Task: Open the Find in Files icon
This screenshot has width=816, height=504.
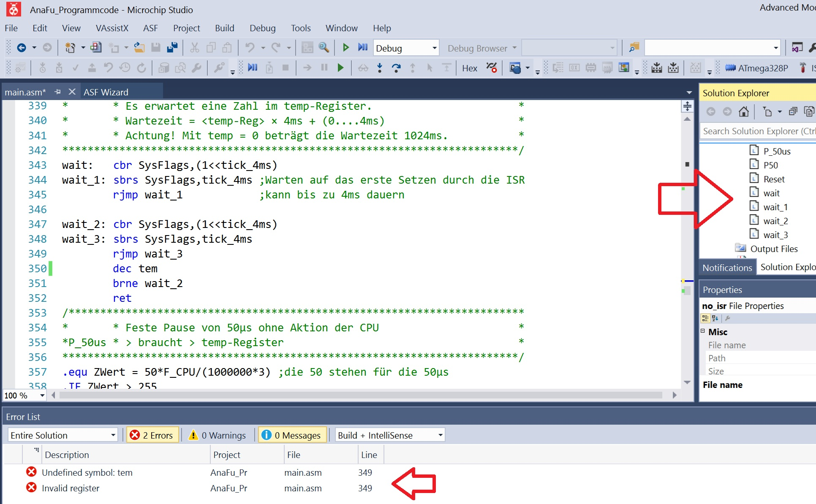Action: (x=634, y=48)
